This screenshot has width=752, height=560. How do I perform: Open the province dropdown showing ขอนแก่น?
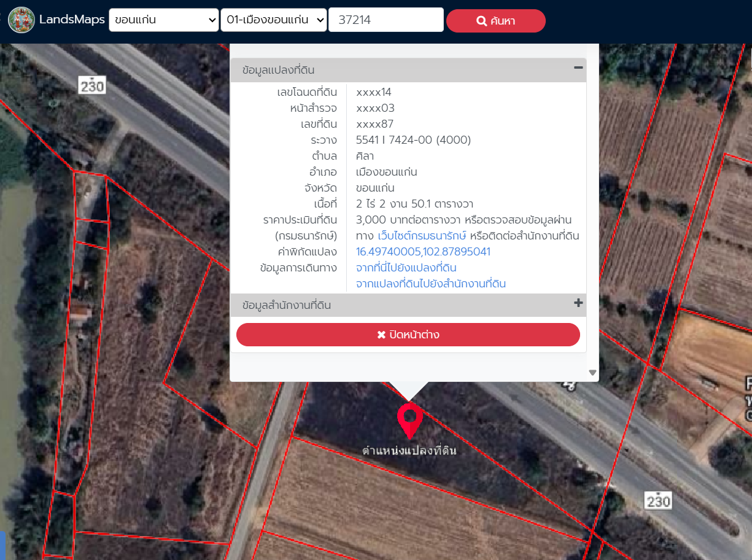click(x=164, y=20)
